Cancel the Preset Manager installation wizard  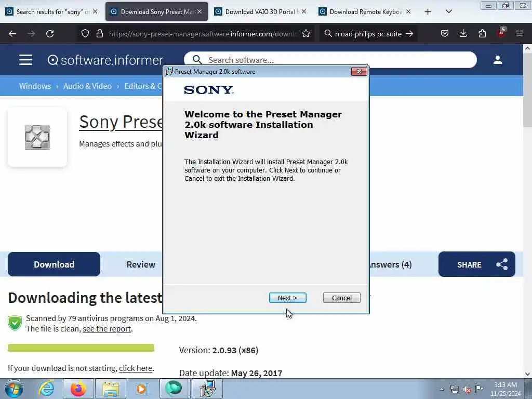point(342,298)
